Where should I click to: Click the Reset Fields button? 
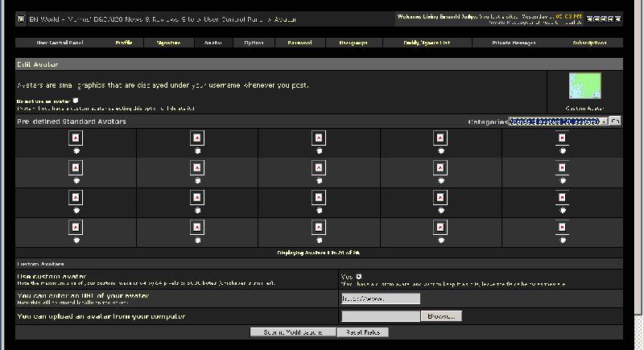[363, 332]
